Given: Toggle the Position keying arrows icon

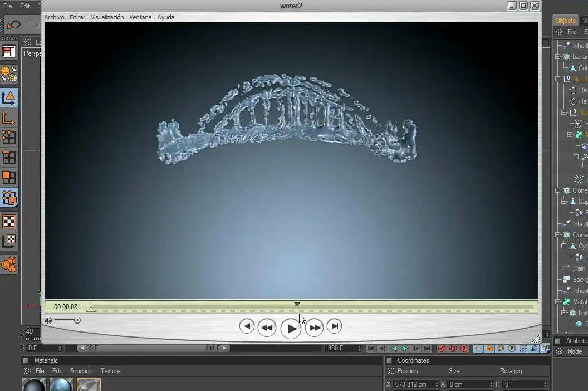Looking at the screenshot, I should click(478, 349).
